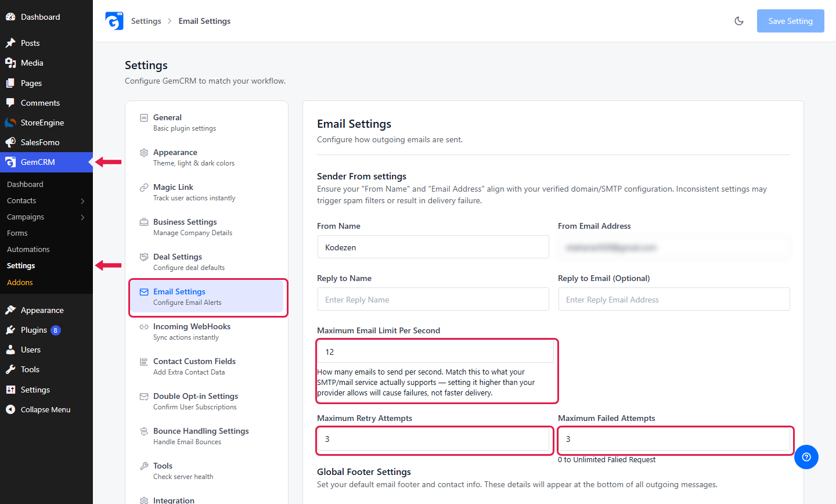This screenshot has height=504, width=836.
Task: Click Maximum Email Limit Per Second field
Action: (x=435, y=351)
